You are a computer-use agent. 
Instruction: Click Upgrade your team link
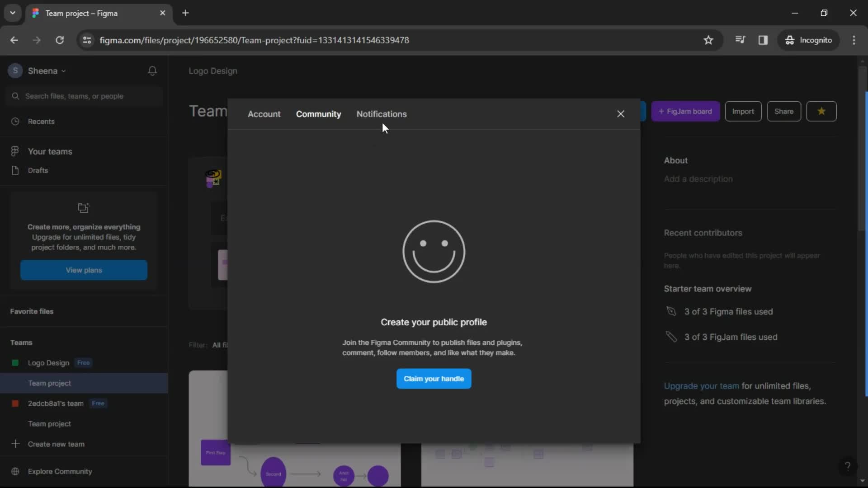(x=701, y=385)
